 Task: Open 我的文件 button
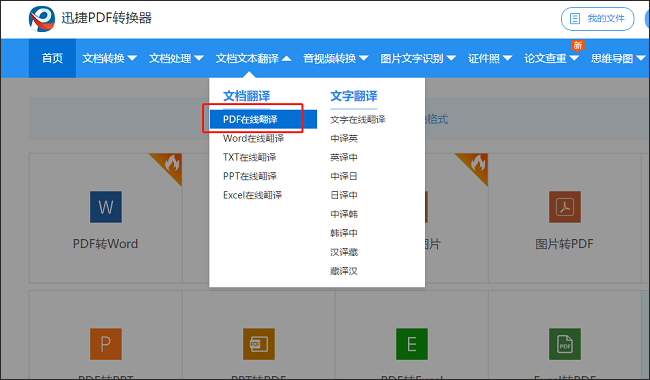pyautogui.click(x=597, y=19)
